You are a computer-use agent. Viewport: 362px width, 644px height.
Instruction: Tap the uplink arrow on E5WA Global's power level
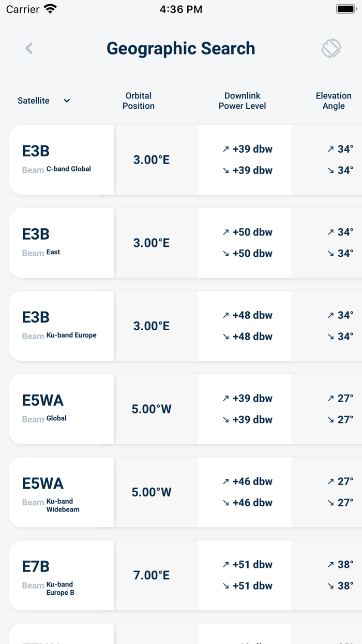pyautogui.click(x=225, y=398)
